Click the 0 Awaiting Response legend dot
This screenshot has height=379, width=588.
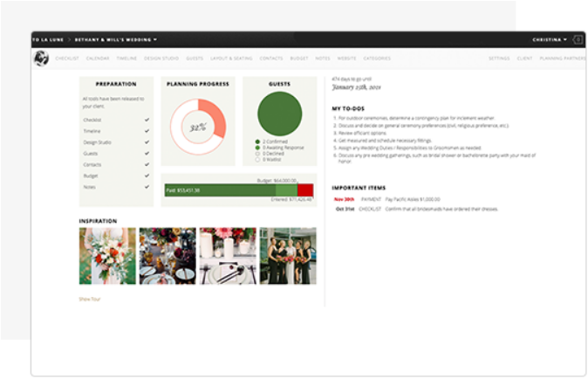pyautogui.click(x=257, y=148)
